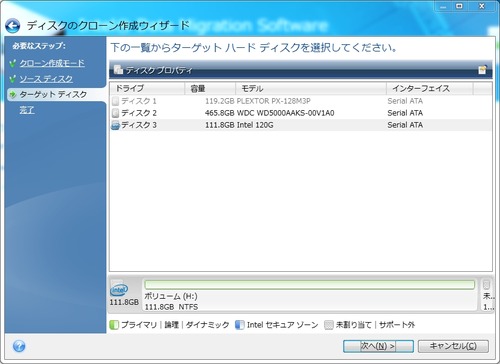Click the Disk Properties toolbar icon
Image resolution: width=500 pixels, height=364 pixels.
click(118, 70)
